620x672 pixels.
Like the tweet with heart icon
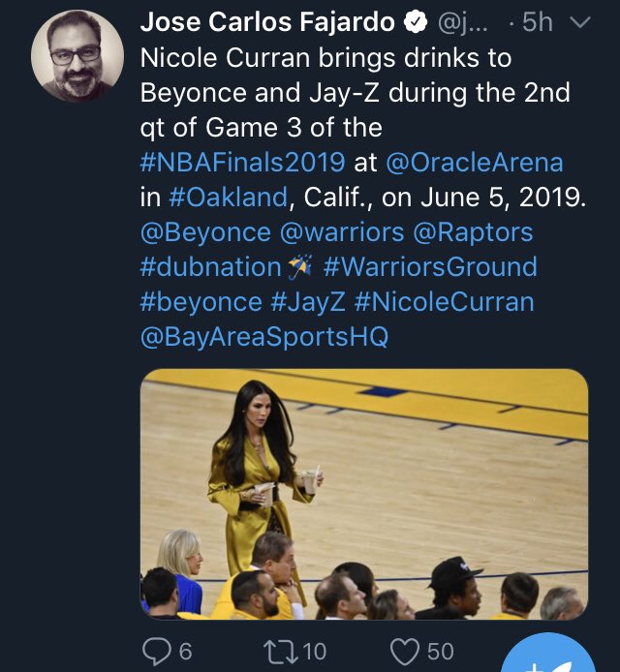point(405,650)
